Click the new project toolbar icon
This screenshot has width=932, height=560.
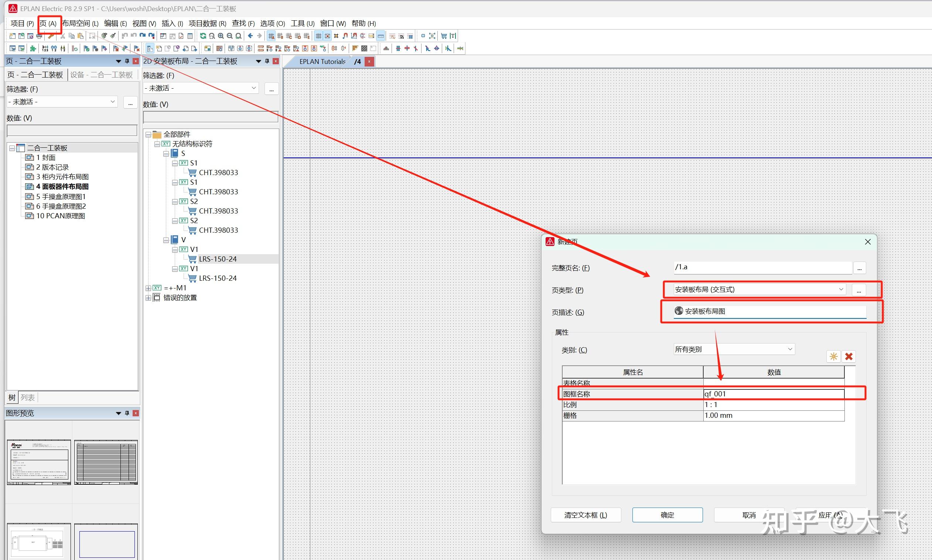pyautogui.click(x=13, y=36)
